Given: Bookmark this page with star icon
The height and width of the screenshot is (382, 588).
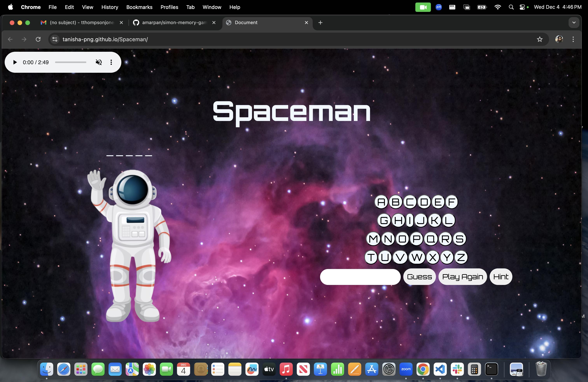Looking at the screenshot, I should pos(540,39).
